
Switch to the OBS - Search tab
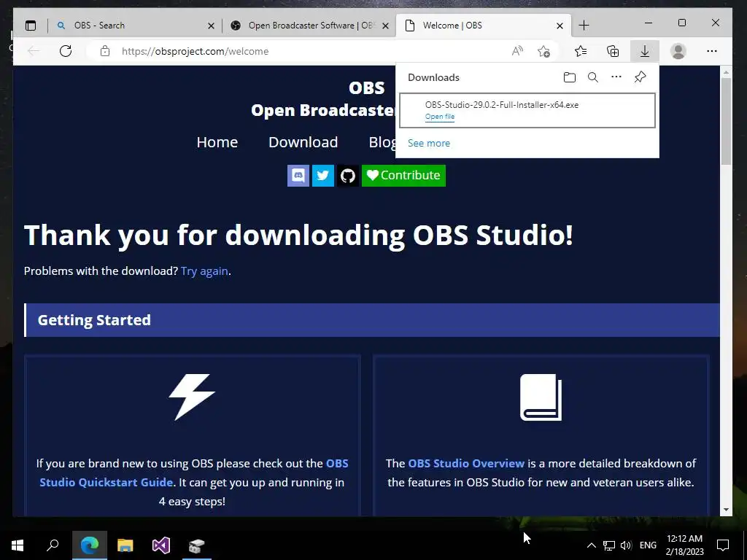(136, 26)
